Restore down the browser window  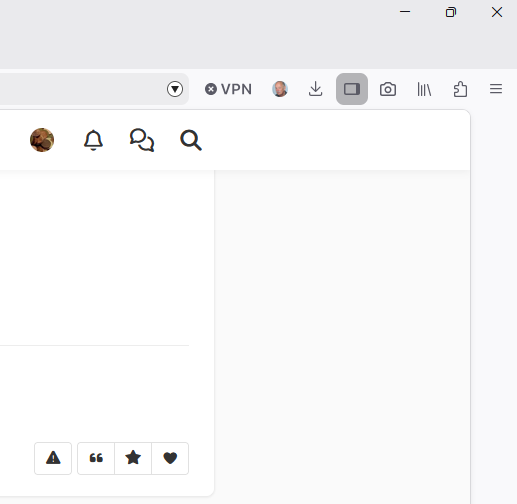451,12
